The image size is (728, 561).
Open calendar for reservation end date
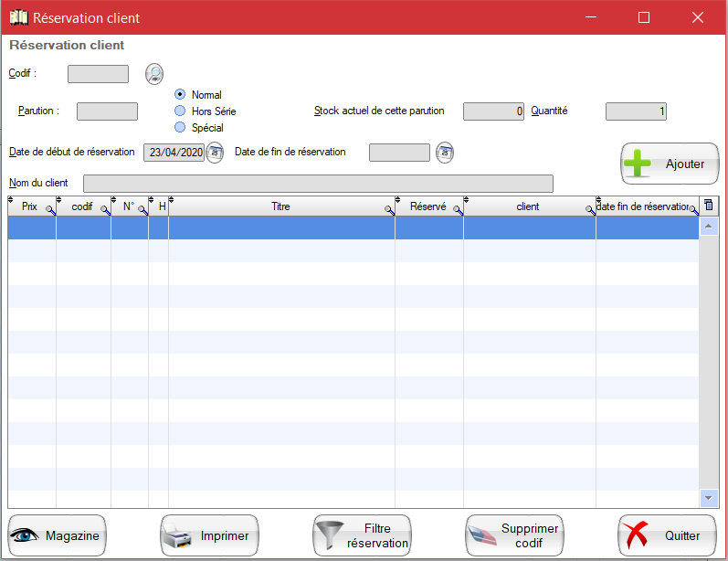445,153
